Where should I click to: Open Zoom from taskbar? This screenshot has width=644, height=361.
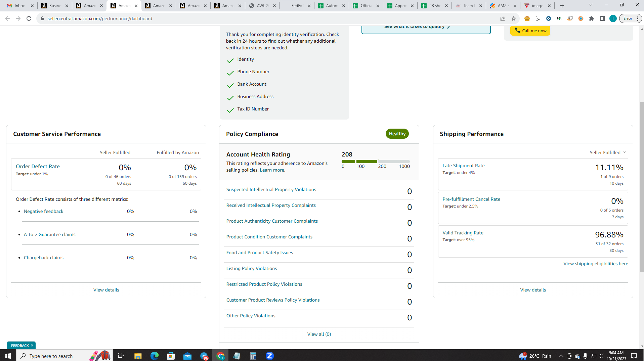(x=270, y=356)
